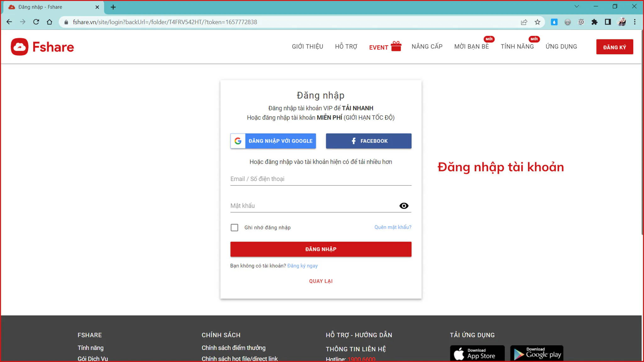Image resolution: width=644 pixels, height=362 pixels.
Task: Click the Quên mật khẩu link
Action: [393, 227]
